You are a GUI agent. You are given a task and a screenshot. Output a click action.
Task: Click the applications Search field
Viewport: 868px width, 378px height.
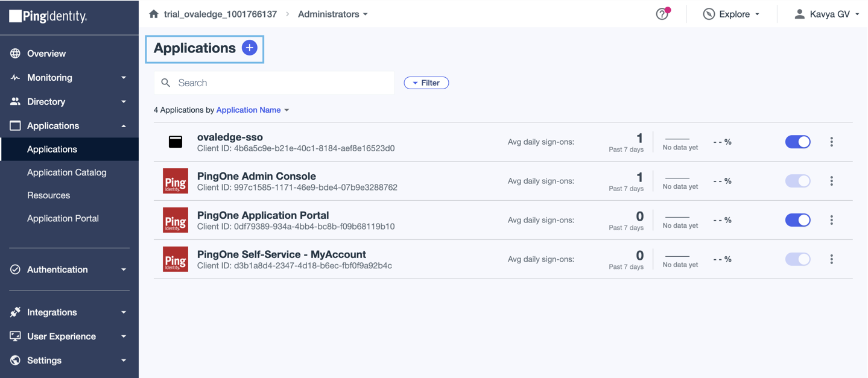(x=274, y=83)
